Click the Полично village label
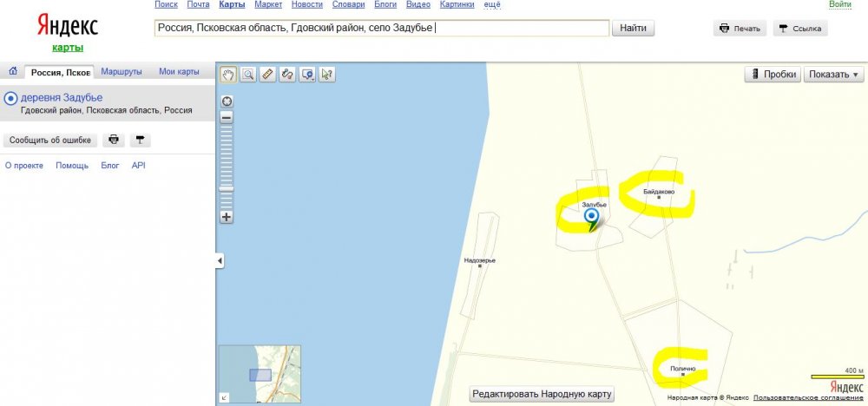The width and height of the screenshot is (868, 406). coord(682,369)
